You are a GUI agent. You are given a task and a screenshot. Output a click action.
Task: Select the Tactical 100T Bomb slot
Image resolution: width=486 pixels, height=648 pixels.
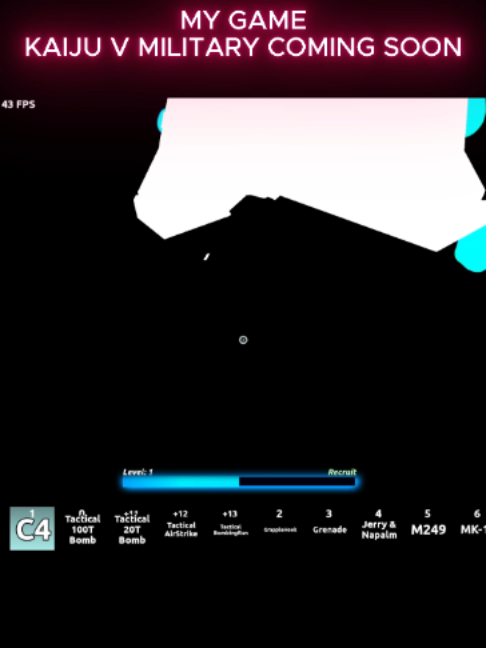82,529
